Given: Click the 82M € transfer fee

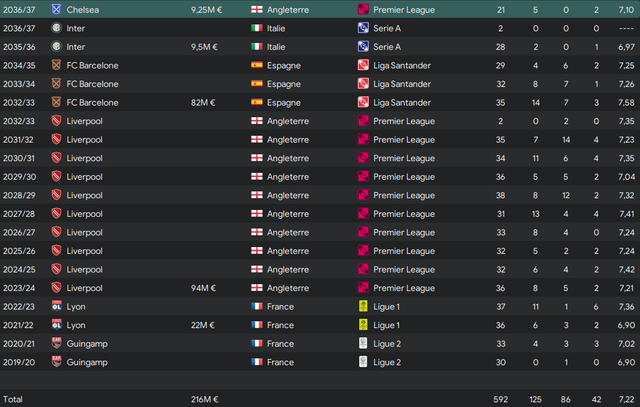Looking at the screenshot, I should tap(203, 102).
